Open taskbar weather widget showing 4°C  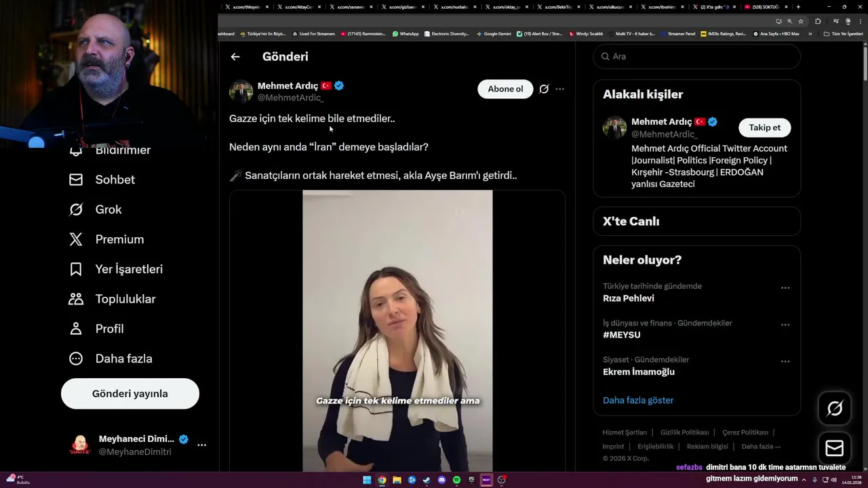pos(18,480)
